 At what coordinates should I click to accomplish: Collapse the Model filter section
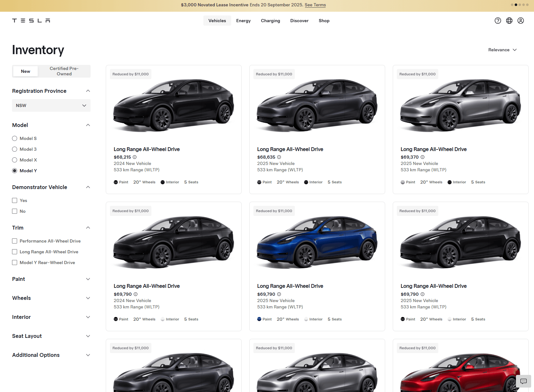88,125
